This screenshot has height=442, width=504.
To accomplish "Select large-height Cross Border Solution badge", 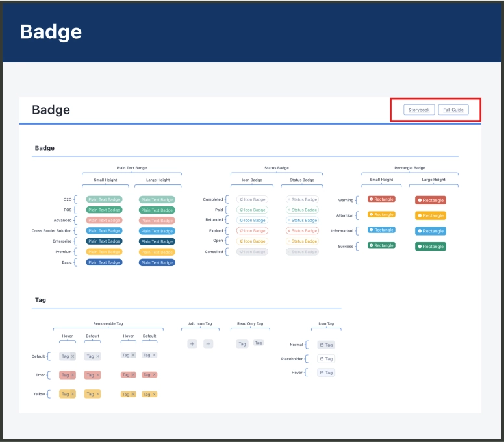I will 157,231.
